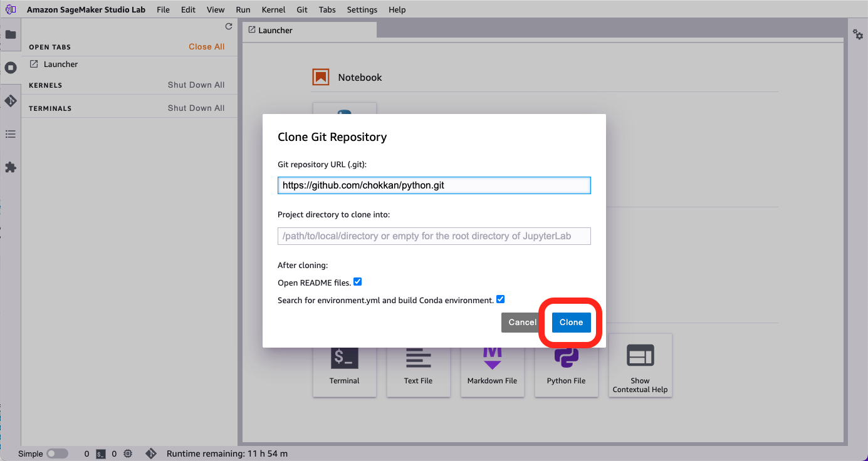Open the Git menu in the menu bar
The width and height of the screenshot is (868, 461).
click(302, 9)
